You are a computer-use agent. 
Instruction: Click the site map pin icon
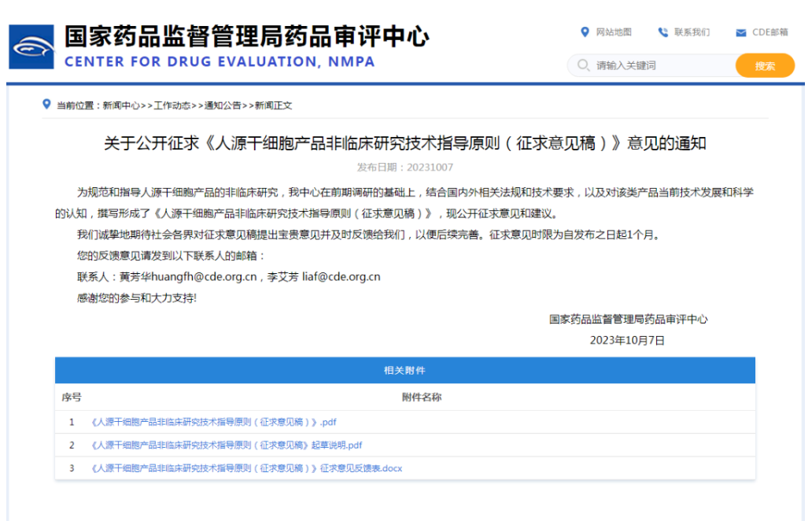click(585, 32)
